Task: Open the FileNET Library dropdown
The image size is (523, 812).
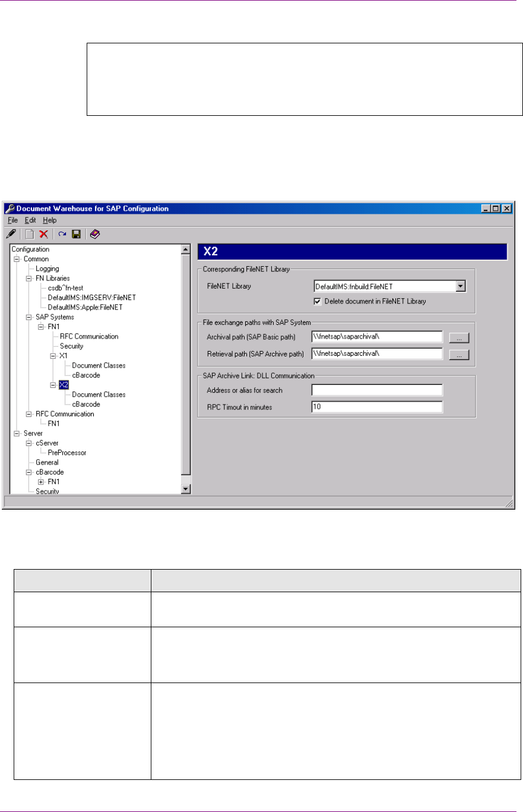Action: point(461,286)
